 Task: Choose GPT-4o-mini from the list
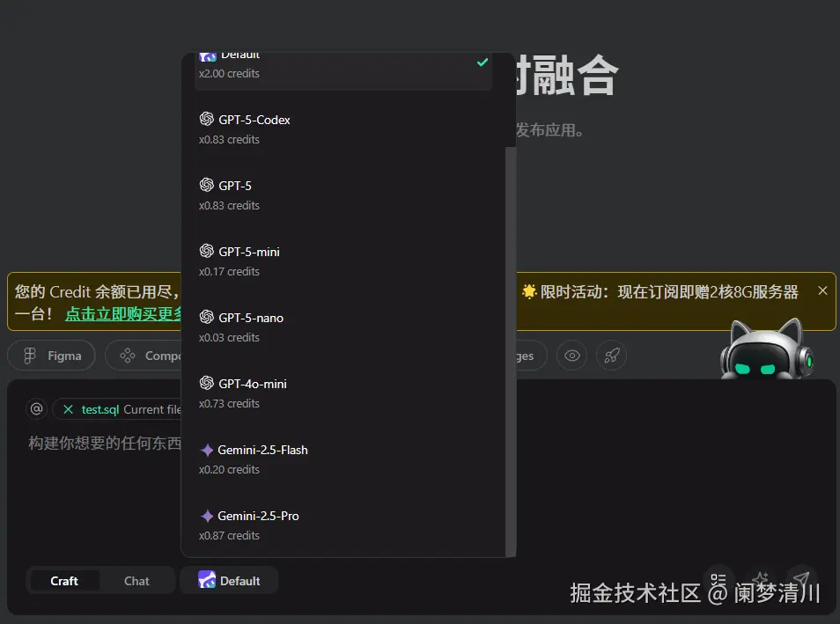343,393
